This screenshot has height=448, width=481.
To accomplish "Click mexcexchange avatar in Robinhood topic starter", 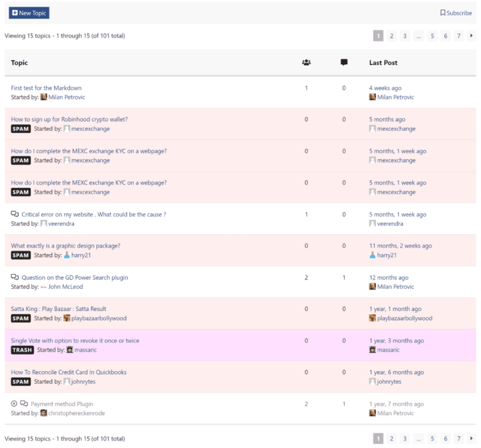I will (67, 128).
